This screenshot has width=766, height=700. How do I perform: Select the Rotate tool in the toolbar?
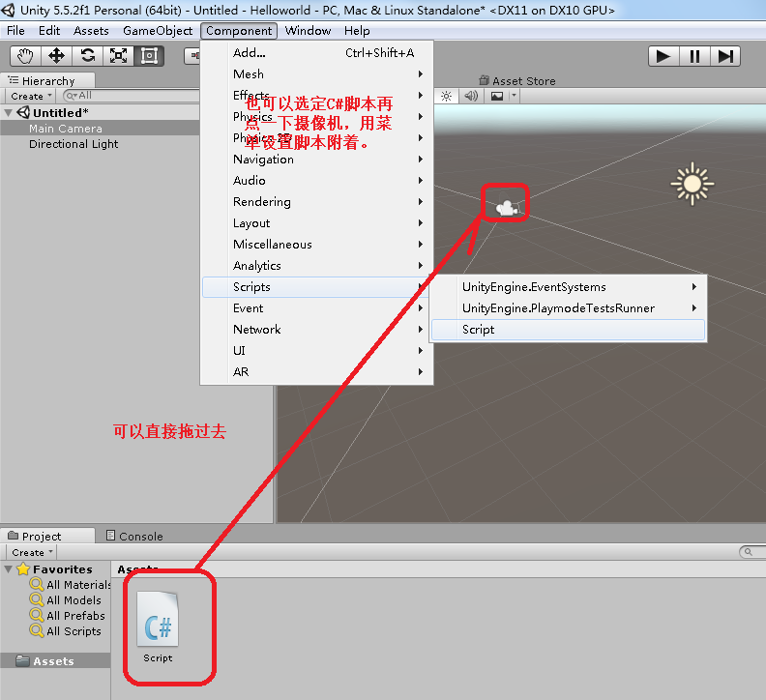click(x=88, y=56)
